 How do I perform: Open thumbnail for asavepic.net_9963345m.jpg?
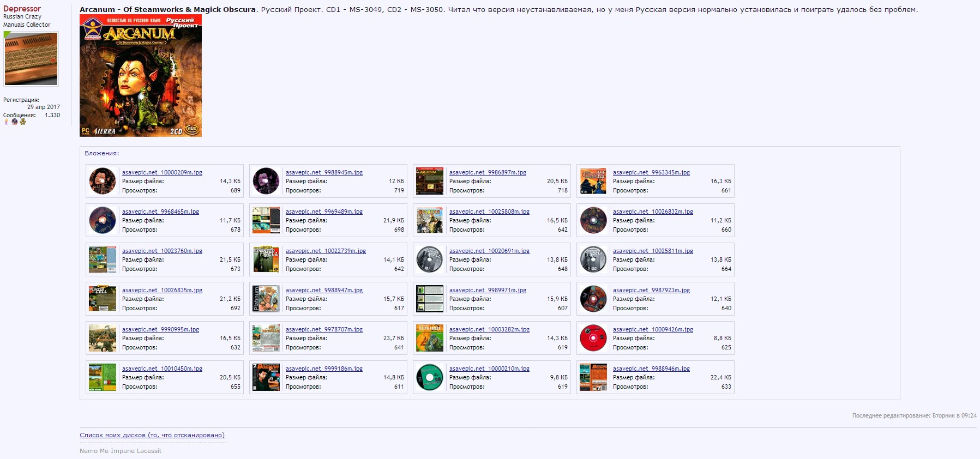pyautogui.click(x=593, y=181)
